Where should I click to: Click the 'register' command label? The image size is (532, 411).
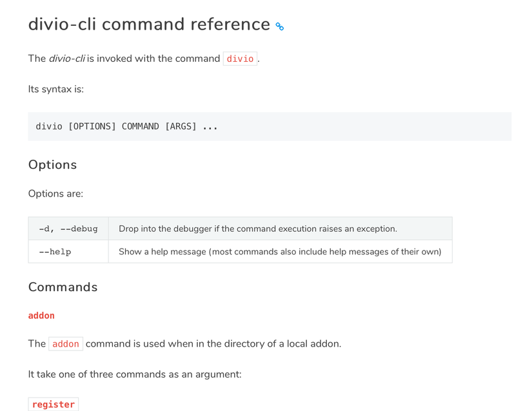(x=54, y=404)
